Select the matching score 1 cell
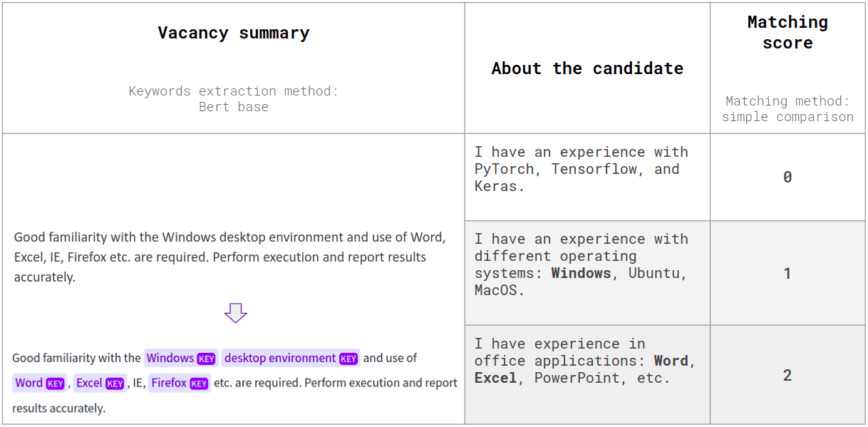868x427 pixels. (x=787, y=273)
